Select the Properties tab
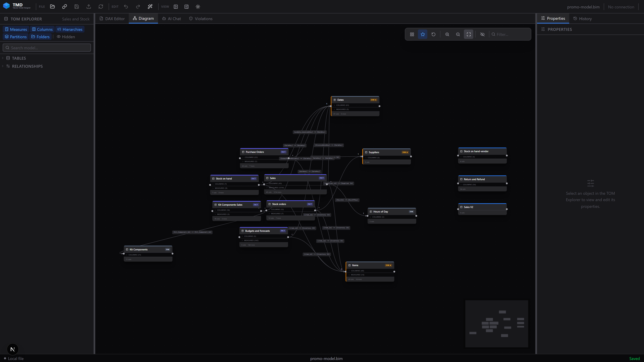This screenshot has height=362, width=644. [x=553, y=19]
